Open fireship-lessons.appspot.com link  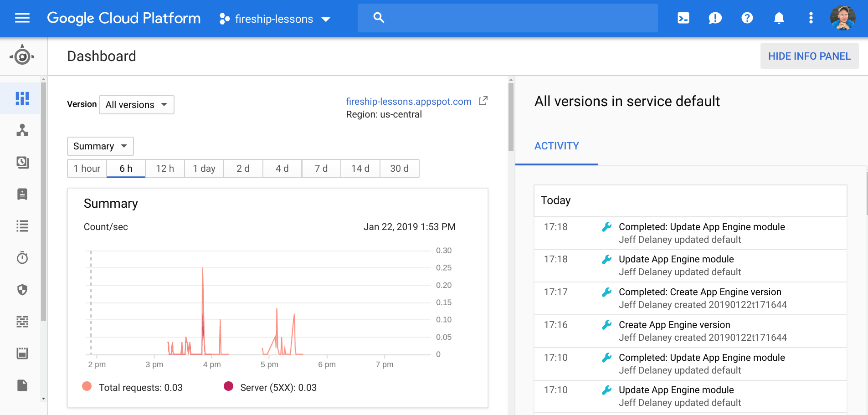click(x=408, y=101)
